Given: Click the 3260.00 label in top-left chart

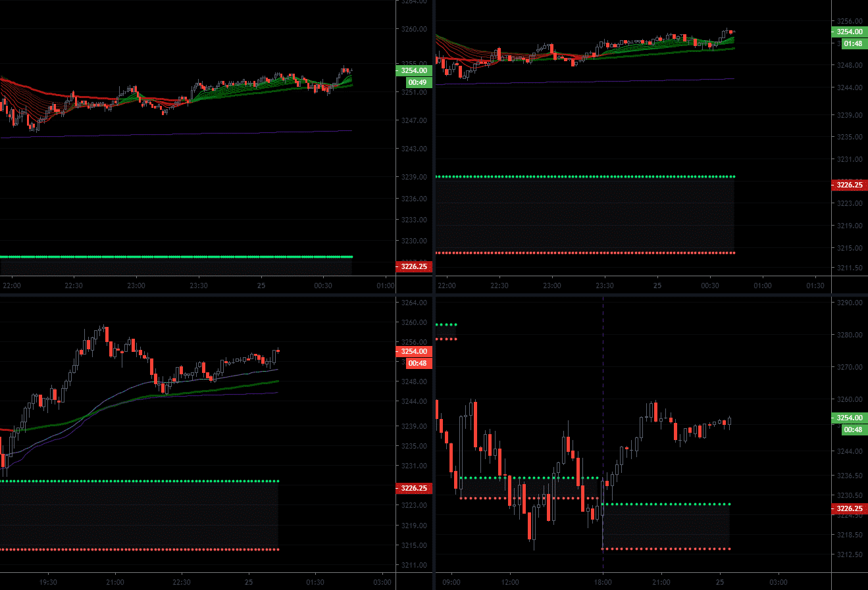Looking at the screenshot, I should tap(414, 29).
